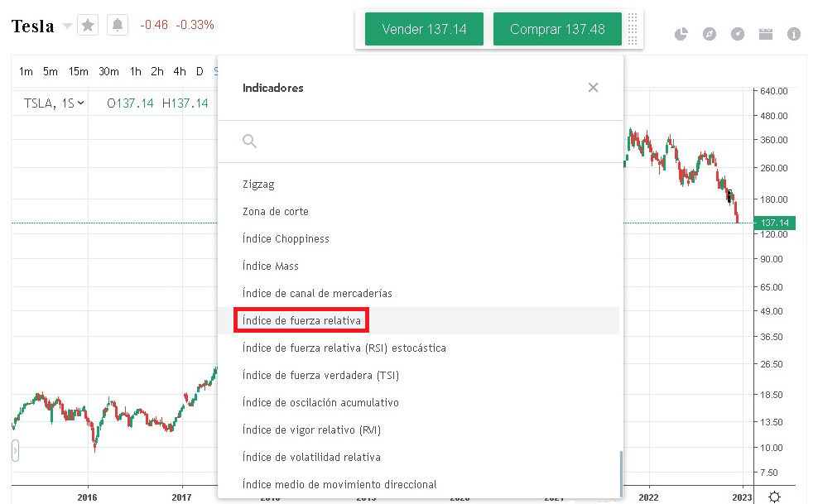This screenshot has height=504, width=818.
Task: Switch to the 15m timeframe
Action: (x=79, y=72)
